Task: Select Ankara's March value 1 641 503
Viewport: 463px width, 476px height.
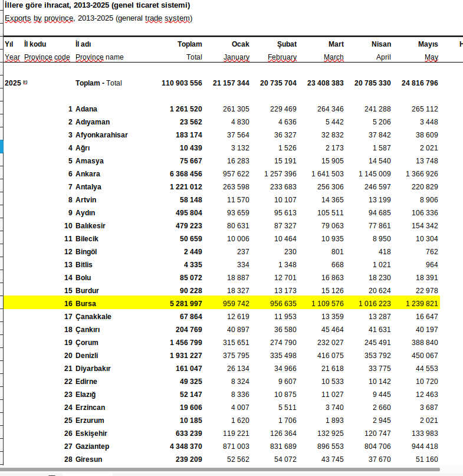Action: click(327, 174)
